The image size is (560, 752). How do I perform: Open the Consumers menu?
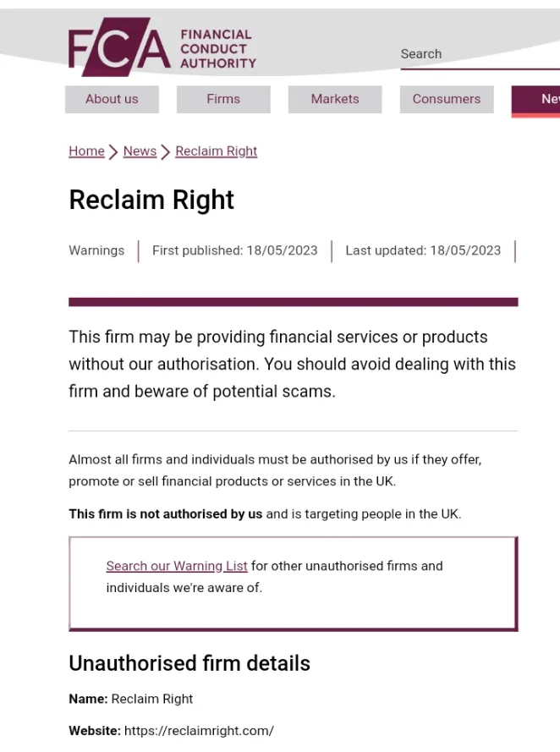(x=447, y=99)
